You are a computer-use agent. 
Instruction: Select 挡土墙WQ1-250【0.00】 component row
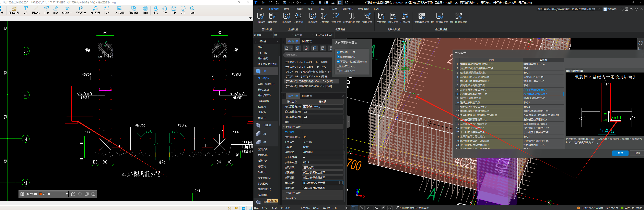pos(306,62)
